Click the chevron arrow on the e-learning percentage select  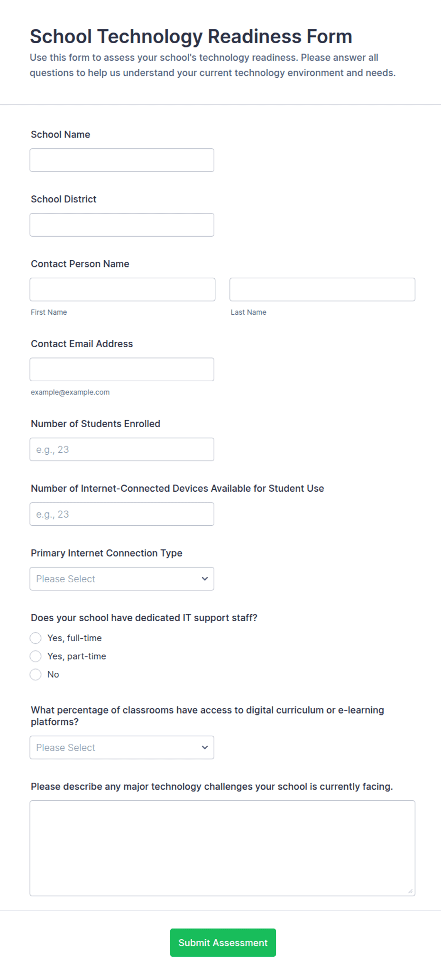point(205,748)
